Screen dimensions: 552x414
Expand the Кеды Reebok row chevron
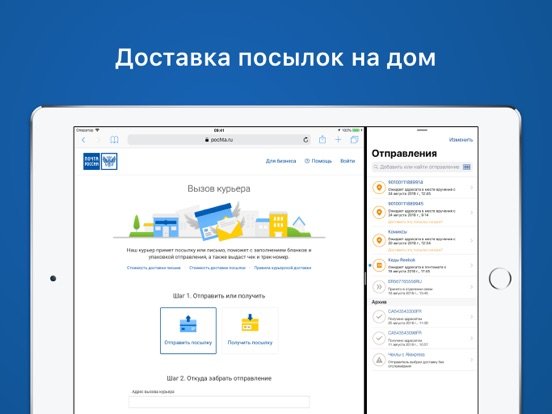[x=472, y=265]
